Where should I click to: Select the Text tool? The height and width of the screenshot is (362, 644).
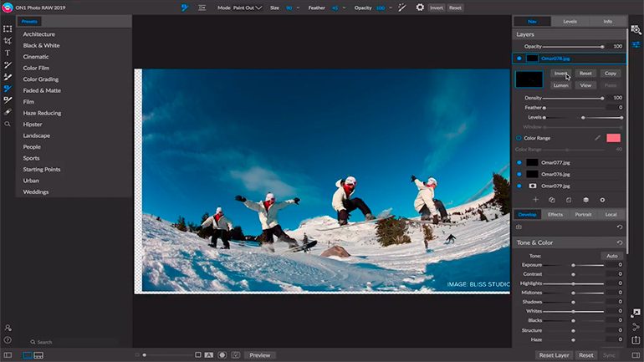(x=8, y=53)
